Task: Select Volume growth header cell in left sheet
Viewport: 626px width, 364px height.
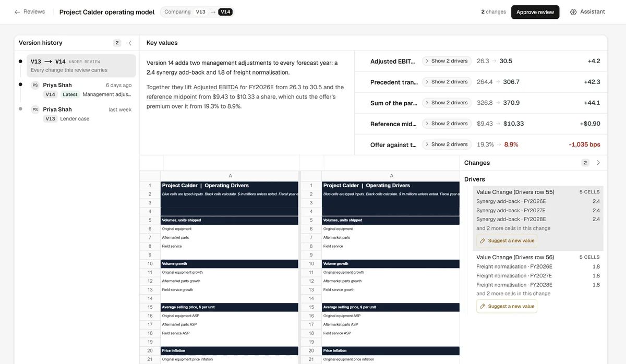Action: coord(230,263)
